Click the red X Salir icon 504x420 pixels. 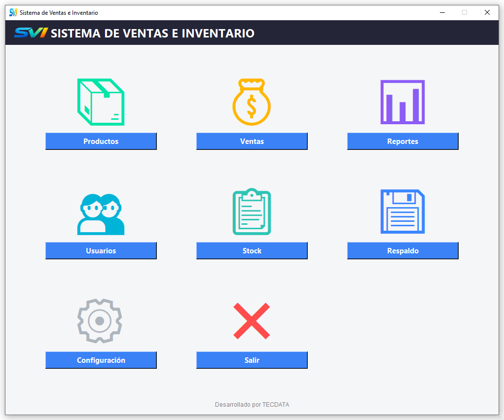point(252,321)
